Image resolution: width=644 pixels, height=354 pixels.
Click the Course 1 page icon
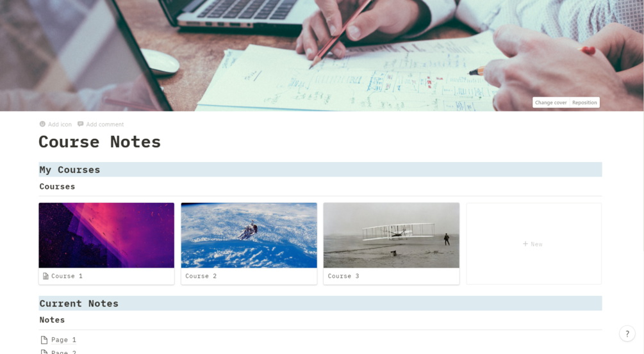45,276
